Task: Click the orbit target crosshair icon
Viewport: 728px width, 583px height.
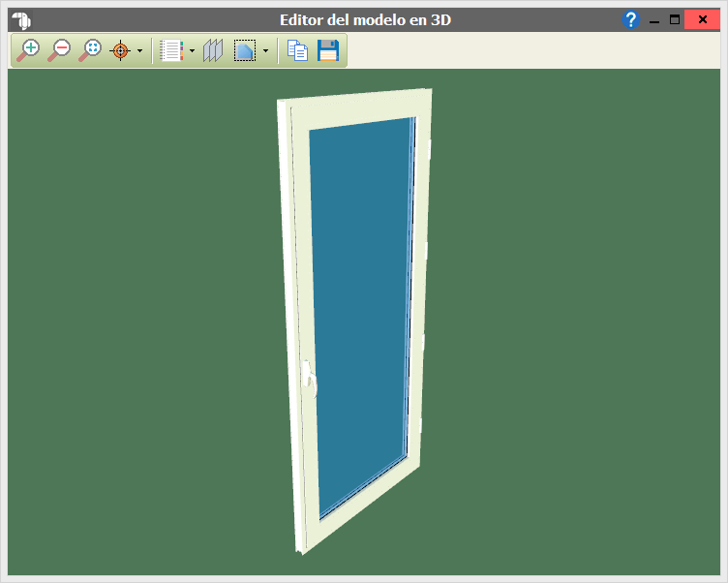Action: [120, 50]
